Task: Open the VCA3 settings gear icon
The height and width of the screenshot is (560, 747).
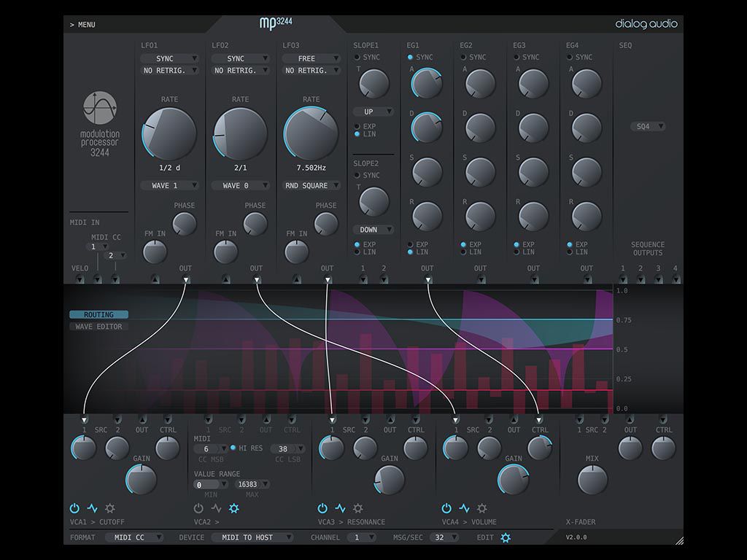Action: pyautogui.click(x=357, y=508)
